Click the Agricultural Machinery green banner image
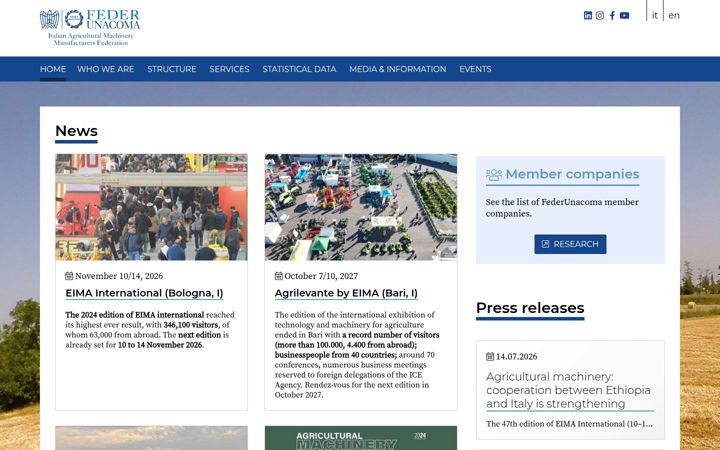720x450 pixels. 361,438
